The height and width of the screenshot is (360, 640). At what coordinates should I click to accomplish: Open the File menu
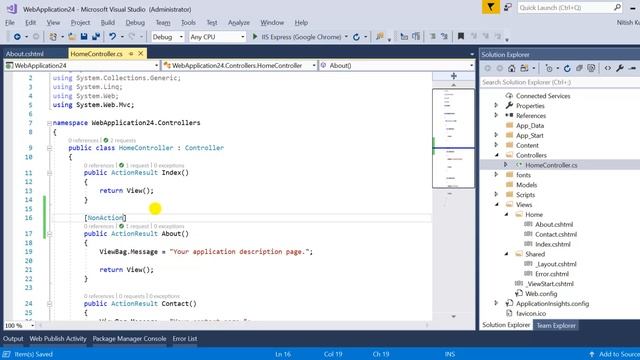10,22
